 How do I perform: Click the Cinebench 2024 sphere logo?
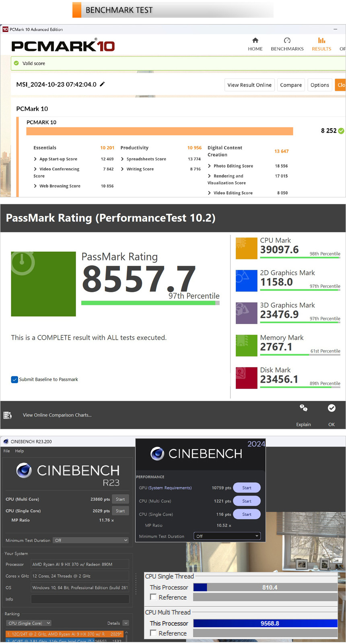click(x=157, y=454)
